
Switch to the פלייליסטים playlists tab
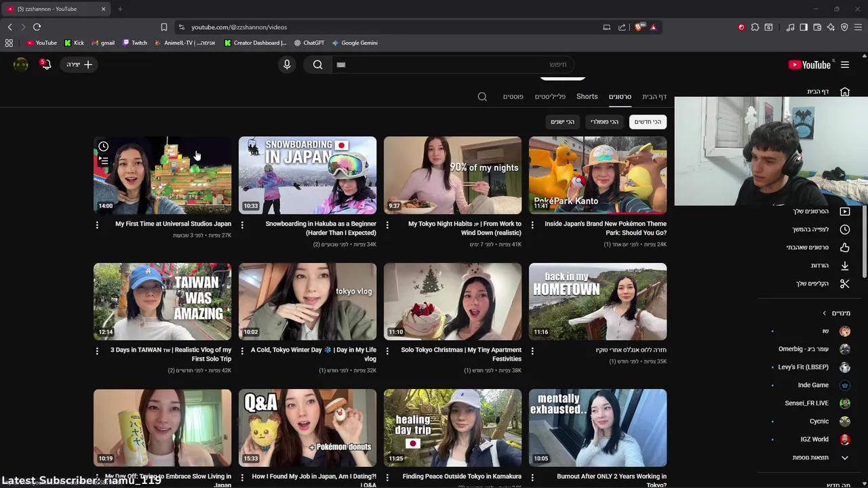(550, 97)
